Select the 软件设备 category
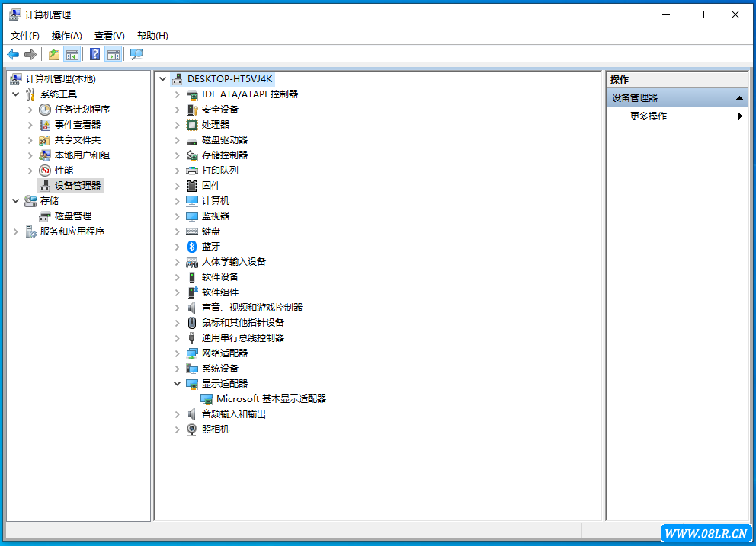The image size is (756, 546). 219,277
